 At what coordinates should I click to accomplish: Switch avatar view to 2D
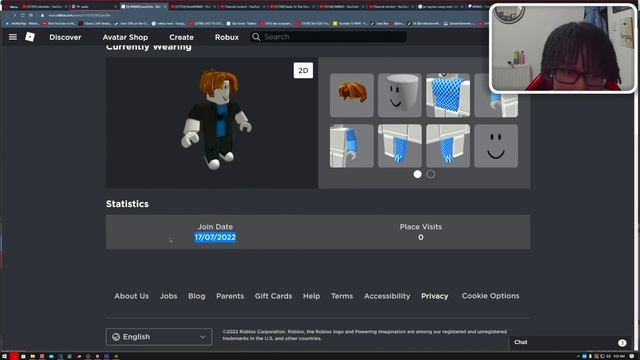(303, 71)
